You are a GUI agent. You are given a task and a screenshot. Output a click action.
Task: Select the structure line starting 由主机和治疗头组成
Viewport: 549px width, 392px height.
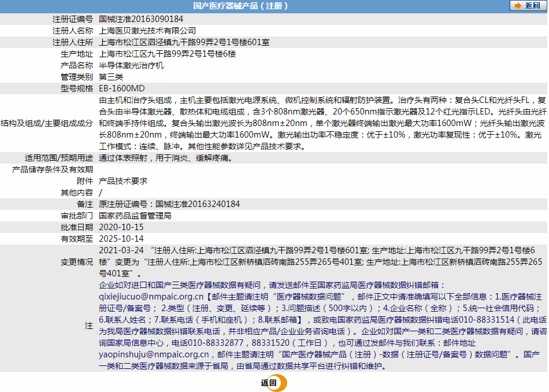[x=322, y=100]
